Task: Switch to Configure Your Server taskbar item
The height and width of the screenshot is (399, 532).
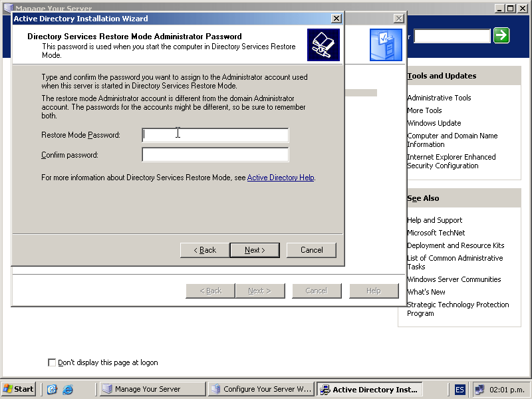Action: (x=261, y=390)
